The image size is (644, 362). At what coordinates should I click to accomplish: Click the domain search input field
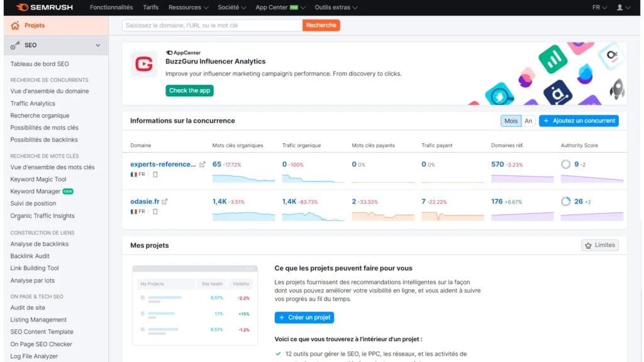pyautogui.click(x=208, y=25)
